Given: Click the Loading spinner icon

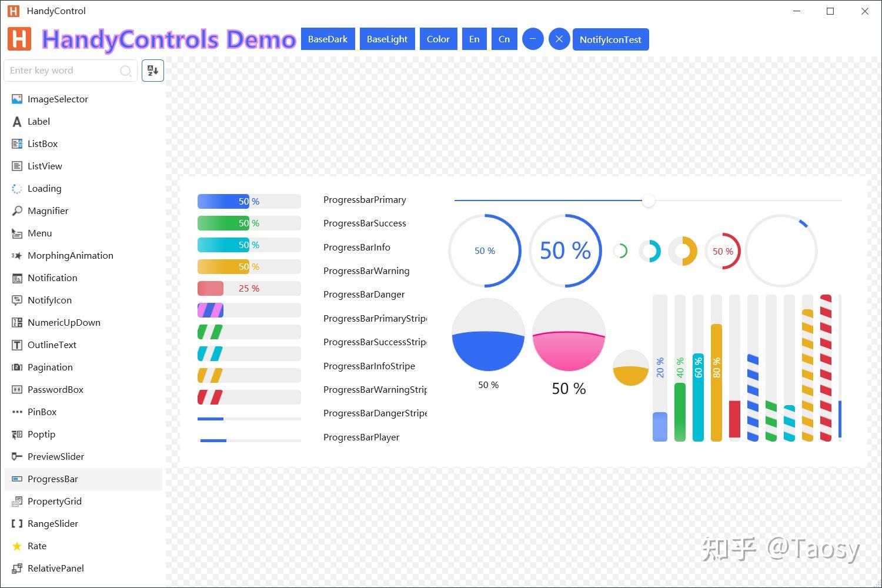Looking at the screenshot, I should click(x=17, y=188).
